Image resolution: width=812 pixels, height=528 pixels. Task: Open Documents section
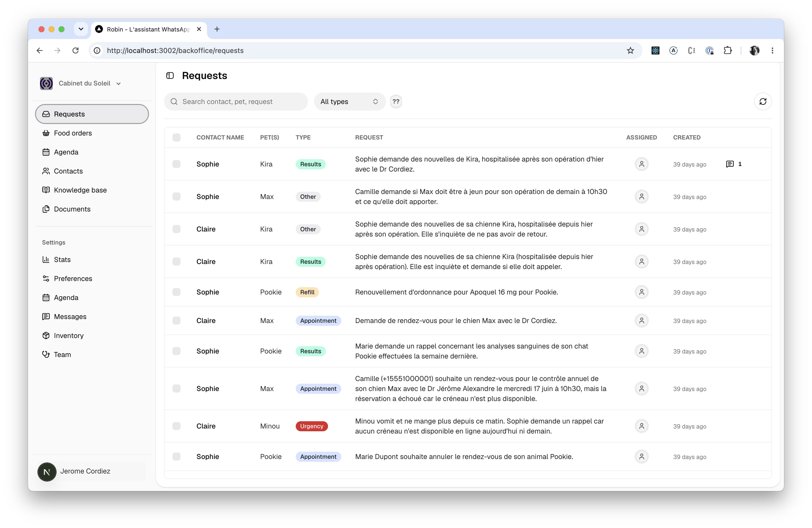click(92, 209)
